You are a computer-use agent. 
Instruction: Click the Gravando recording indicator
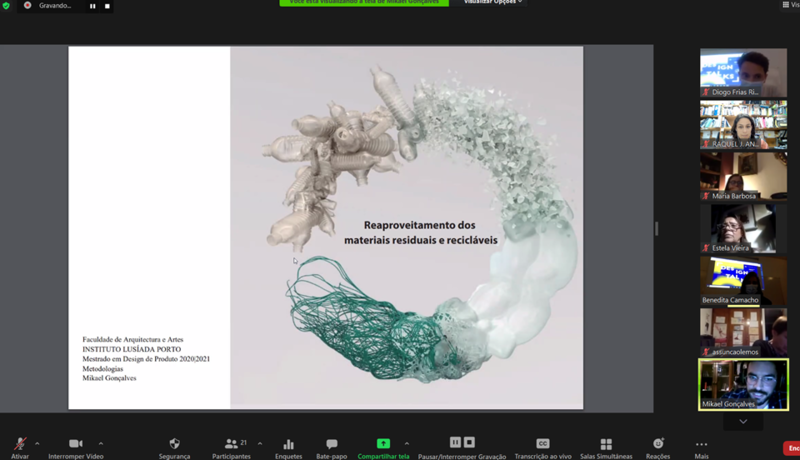click(48, 6)
